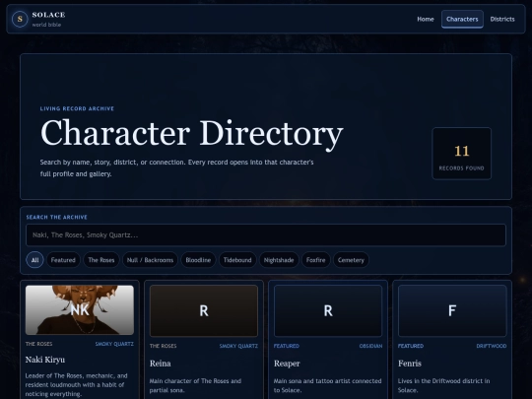
Task: Focus the archive search field
Action: click(x=266, y=234)
